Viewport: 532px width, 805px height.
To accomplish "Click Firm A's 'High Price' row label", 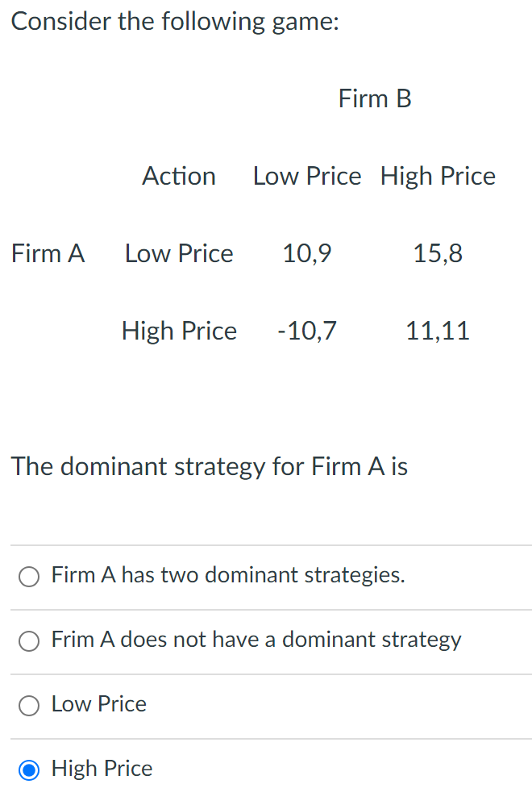I will pyautogui.click(x=179, y=331).
